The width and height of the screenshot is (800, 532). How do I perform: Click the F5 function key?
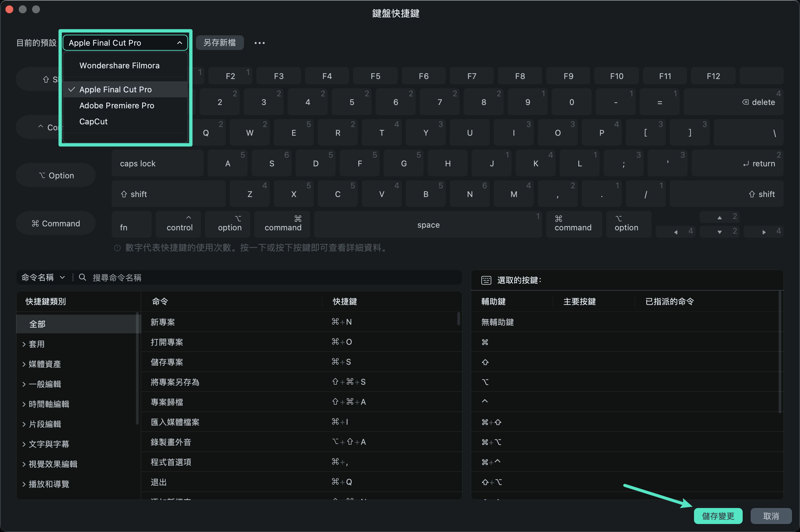click(x=375, y=76)
